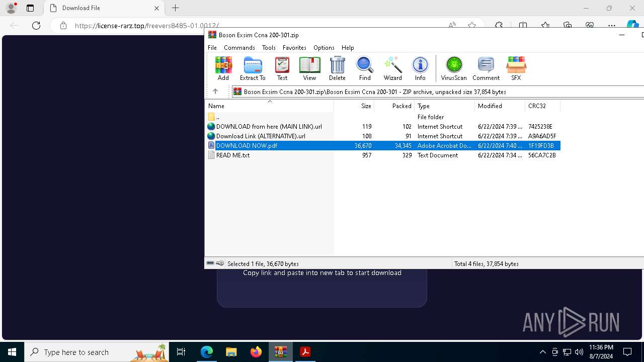Sort file list by Name column
This screenshot has width=644, height=362.
tap(270, 106)
